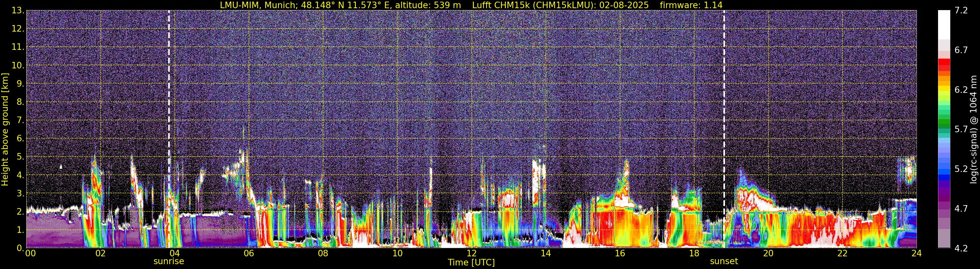Click the colorbar tick value "6.2"
The width and height of the screenshot is (980, 269).
tap(961, 90)
